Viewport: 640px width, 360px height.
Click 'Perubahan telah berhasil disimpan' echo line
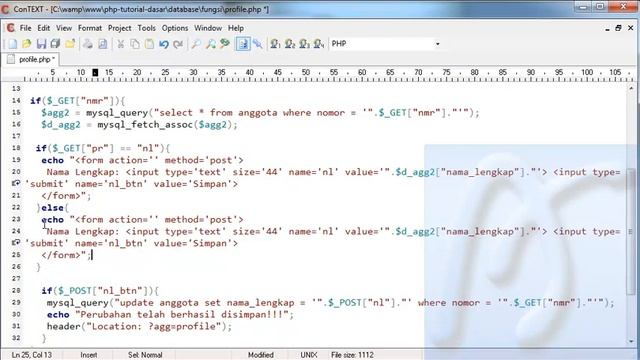point(170,314)
